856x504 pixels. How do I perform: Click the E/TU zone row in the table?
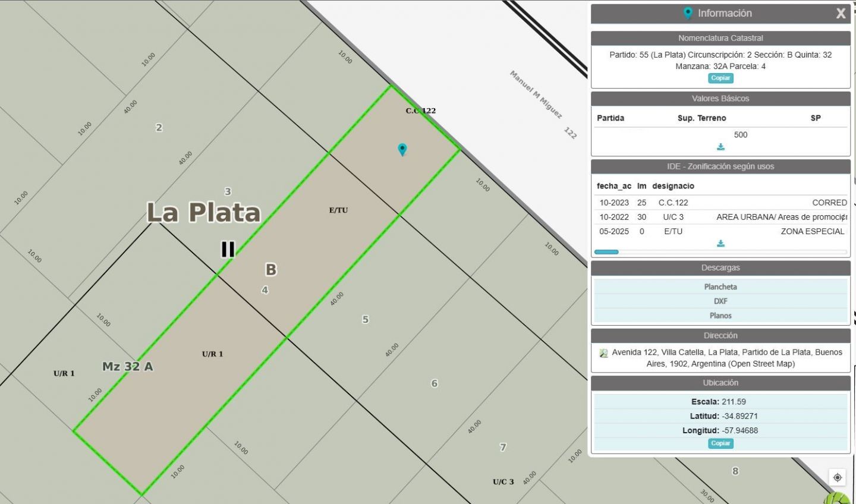[x=720, y=231]
